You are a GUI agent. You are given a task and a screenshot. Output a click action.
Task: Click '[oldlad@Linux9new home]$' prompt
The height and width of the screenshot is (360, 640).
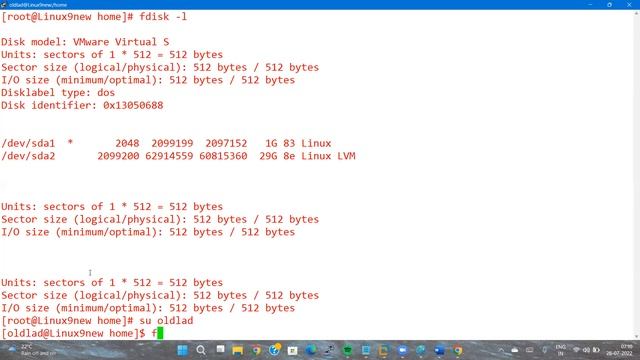(x=73, y=333)
